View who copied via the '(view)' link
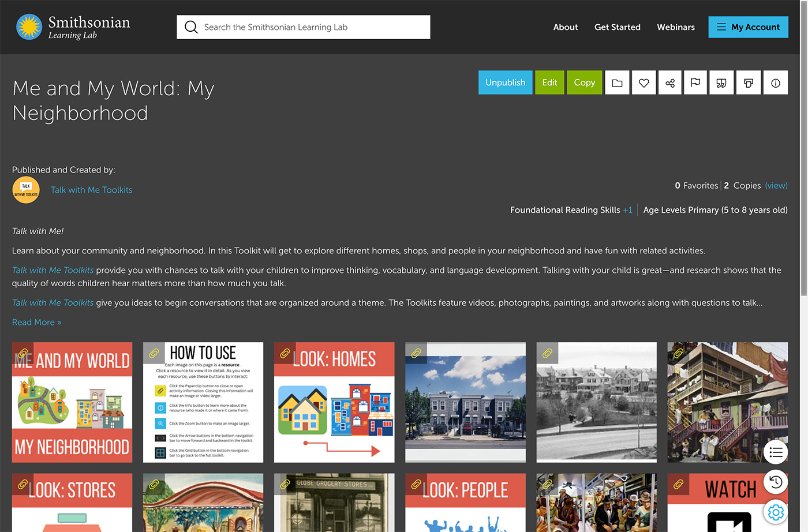808x532 pixels. [776, 185]
